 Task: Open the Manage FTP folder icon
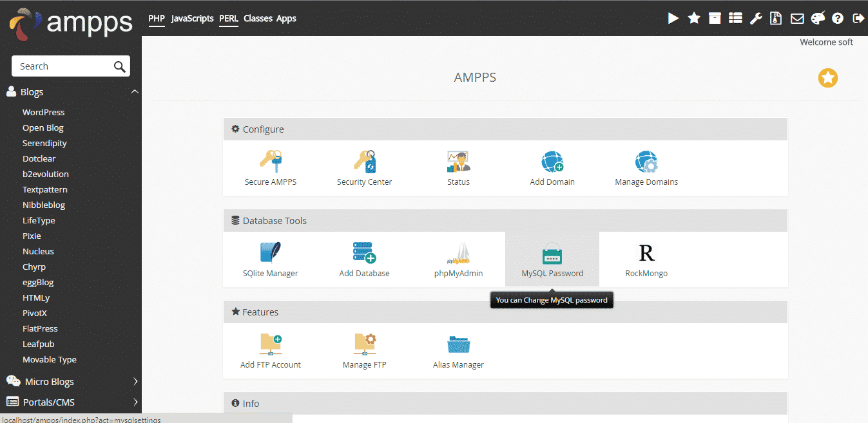click(x=365, y=344)
